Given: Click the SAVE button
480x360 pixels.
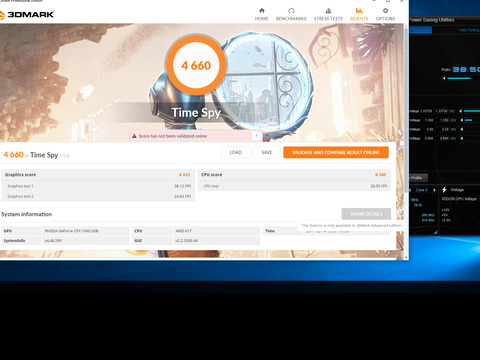Looking at the screenshot, I should pyautogui.click(x=267, y=152).
